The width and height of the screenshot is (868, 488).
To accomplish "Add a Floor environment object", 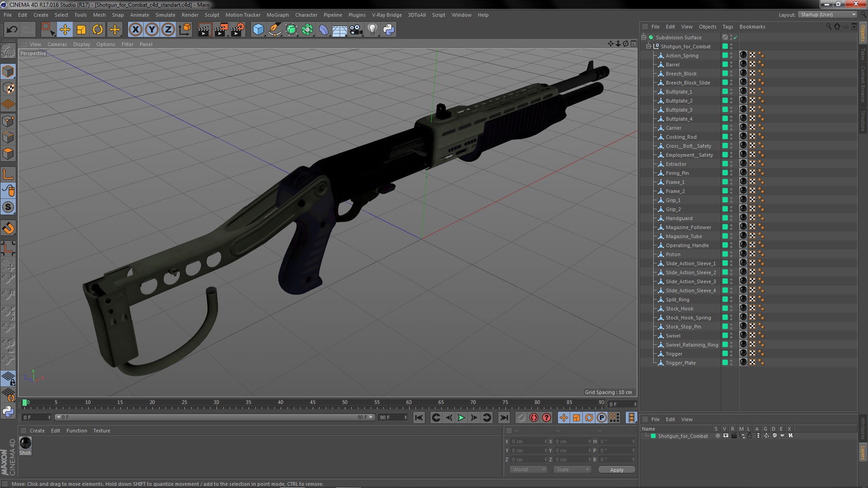I will point(340,30).
